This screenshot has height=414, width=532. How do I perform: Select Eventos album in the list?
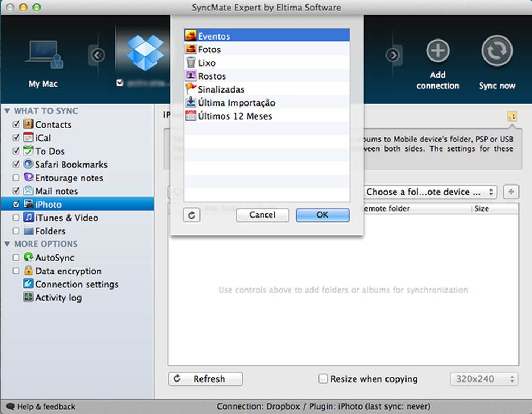267,36
